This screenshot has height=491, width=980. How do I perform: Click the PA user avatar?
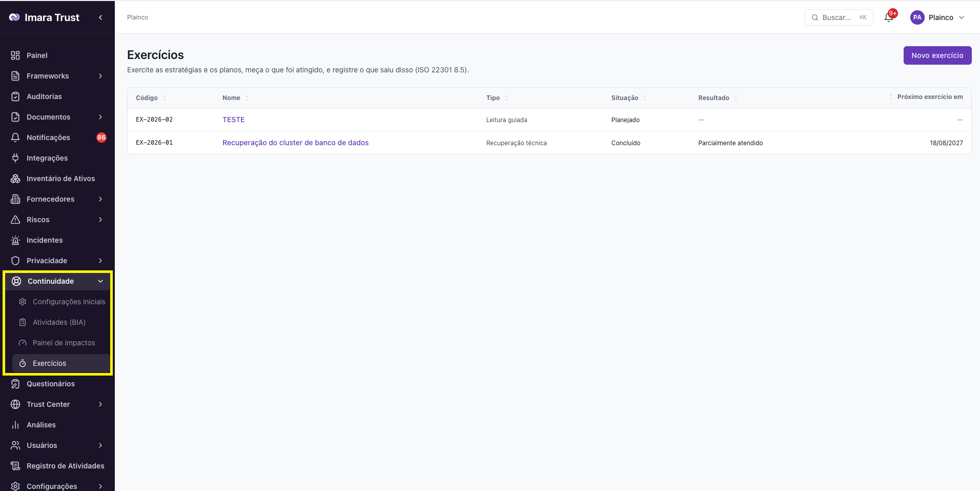[x=917, y=17]
